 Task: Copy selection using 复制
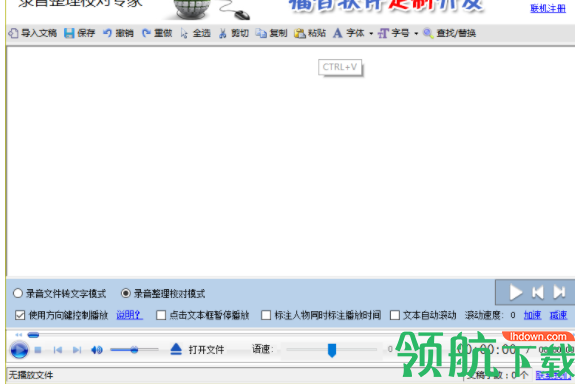271,33
